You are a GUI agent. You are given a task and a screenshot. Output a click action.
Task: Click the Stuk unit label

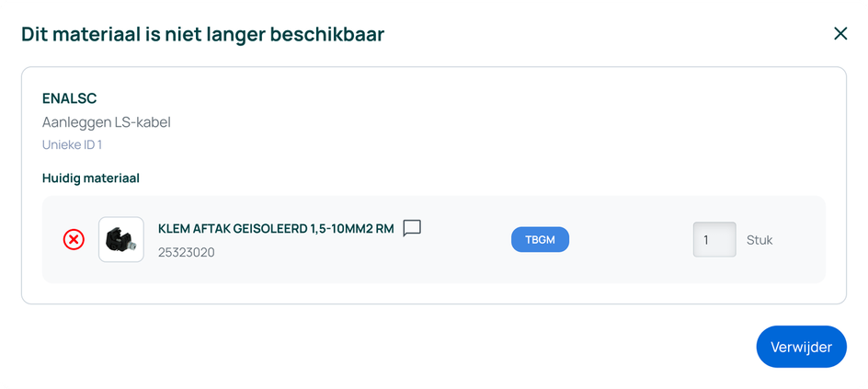759,240
